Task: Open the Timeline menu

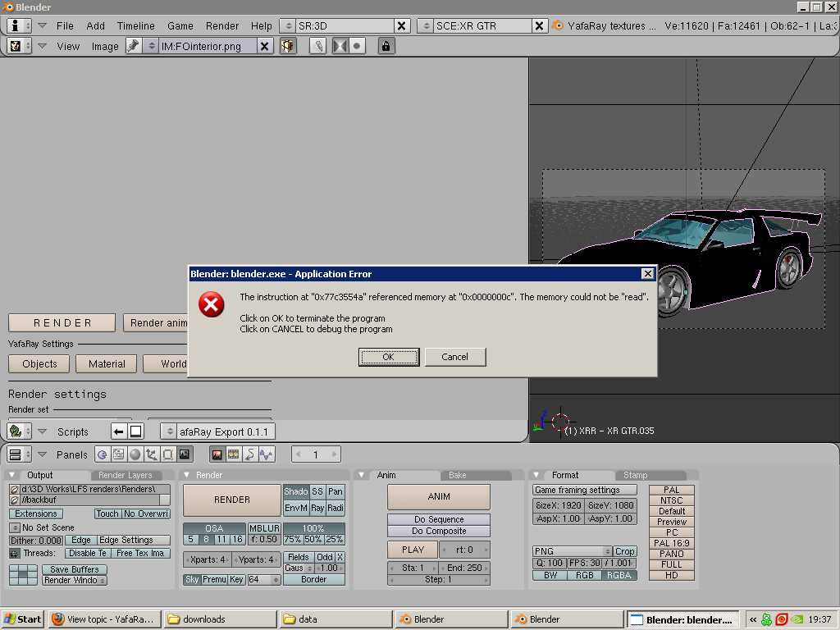Action: [135, 25]
